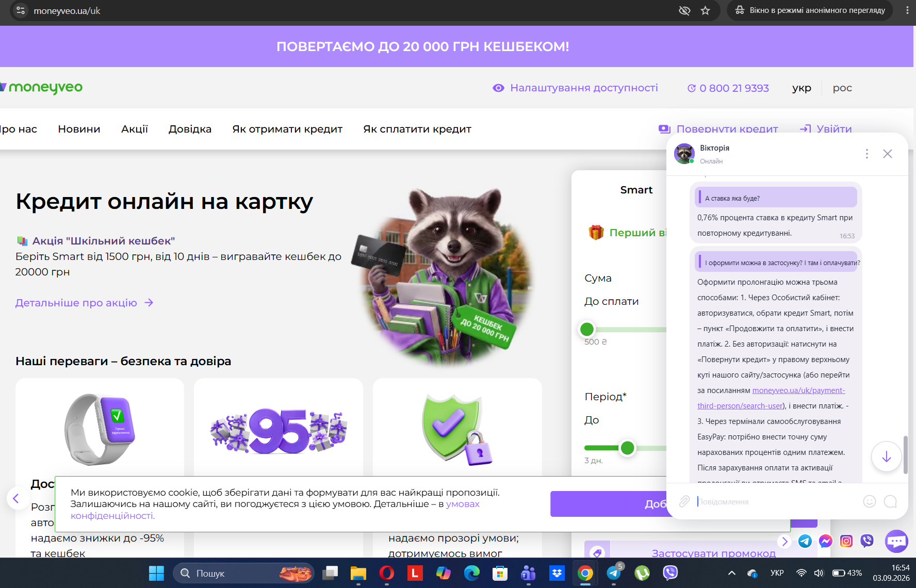Bookmark this page with star icon
This screenshot has height=588, width=916.
tap(705, 10)
